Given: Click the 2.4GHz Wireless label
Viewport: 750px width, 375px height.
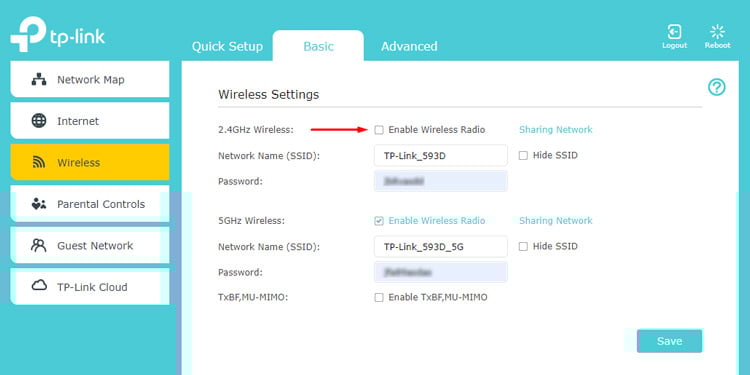Looking at the screenshot, I should pyautogui.click(x=256, y=130).
